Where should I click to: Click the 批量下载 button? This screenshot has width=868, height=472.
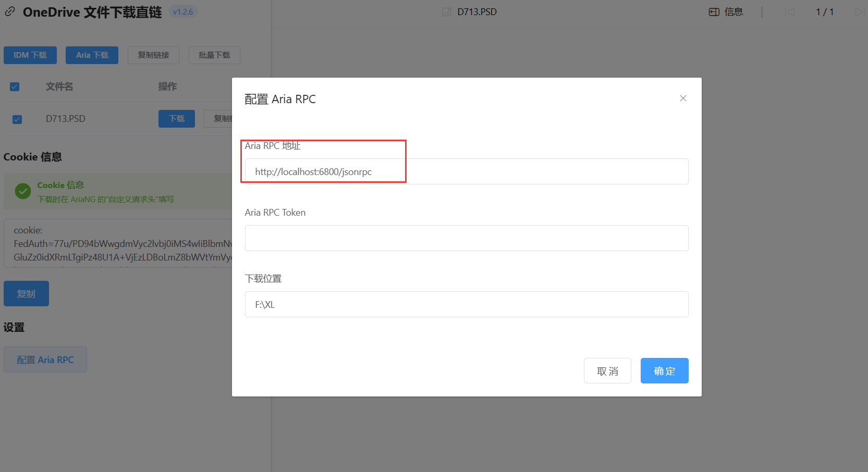click(214, 55)
